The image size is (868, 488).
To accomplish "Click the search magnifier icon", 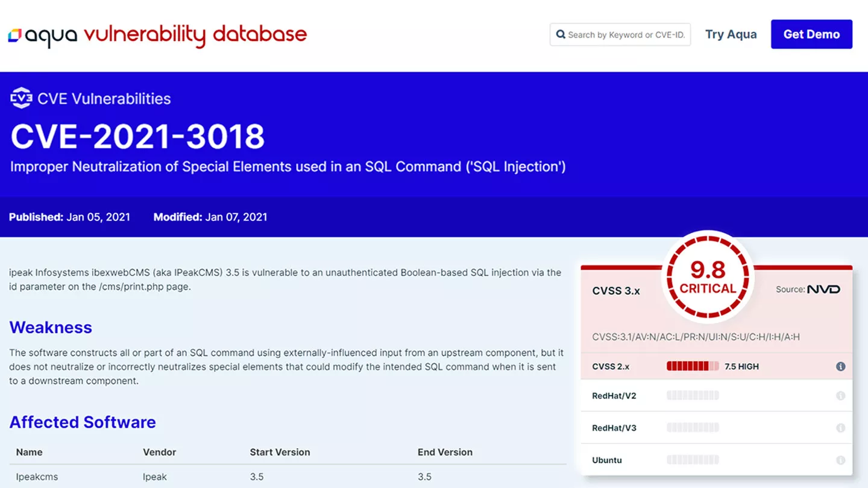I will coord(561,34).
